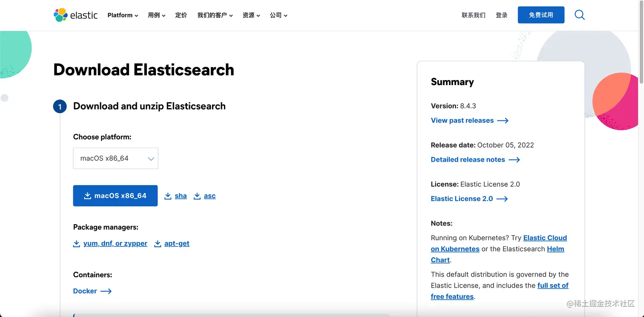
Task: Open Elastic Cloud on Kubernetes link
Action: point(545,238)
